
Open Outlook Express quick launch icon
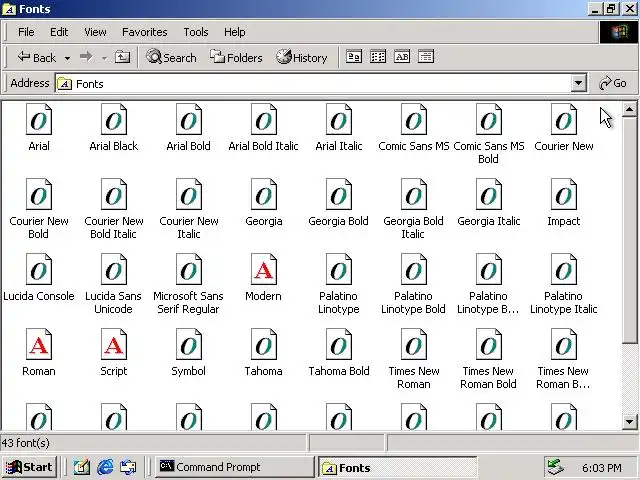(x=128, y=467)
